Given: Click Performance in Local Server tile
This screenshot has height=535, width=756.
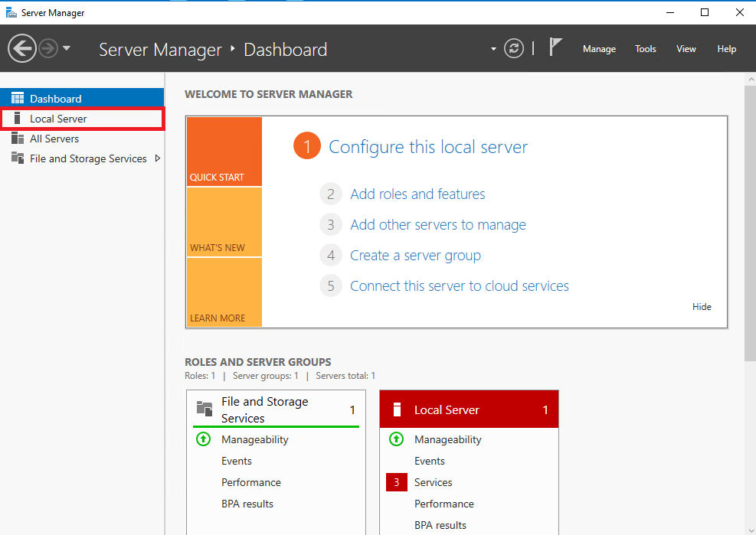Looking at the screenshot, I should 443,504.
